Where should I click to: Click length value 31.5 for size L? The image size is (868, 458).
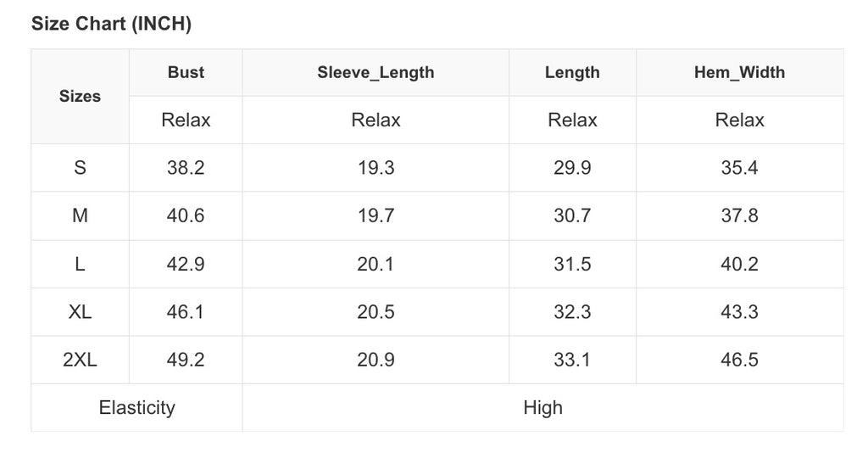coord(572,265)
